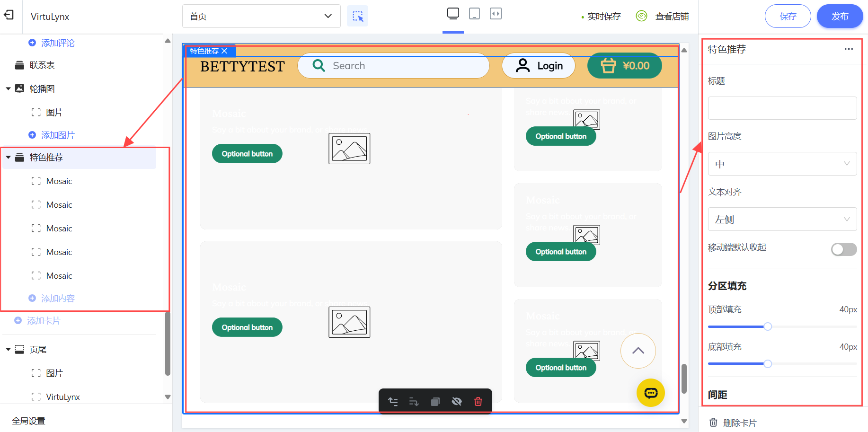Open the 特色推荐 panel more options menu
This screenshot has width=868, height=432.
point(849,49)
